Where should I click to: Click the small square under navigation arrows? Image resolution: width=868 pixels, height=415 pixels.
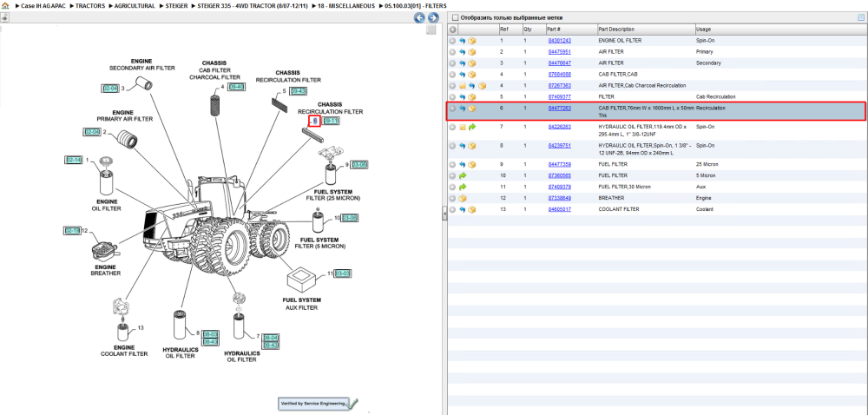(x=431, y=30)
